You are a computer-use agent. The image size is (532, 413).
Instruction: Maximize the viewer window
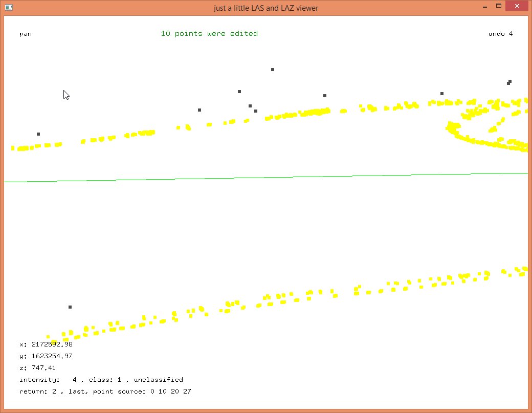pyautogui.click(x=498, y=7)
